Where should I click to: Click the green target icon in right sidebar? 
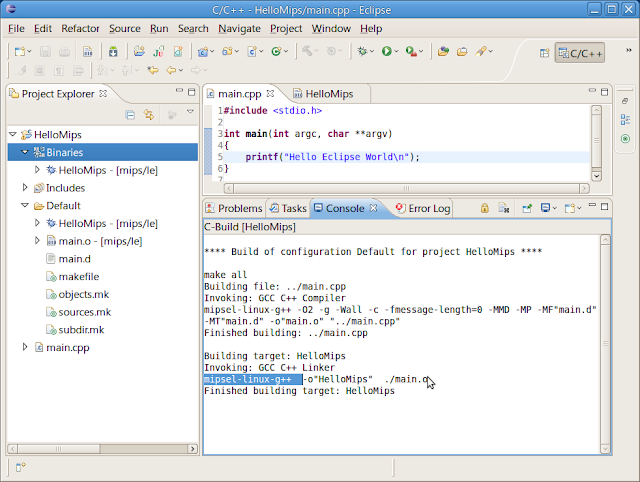[x=625, y=139]
